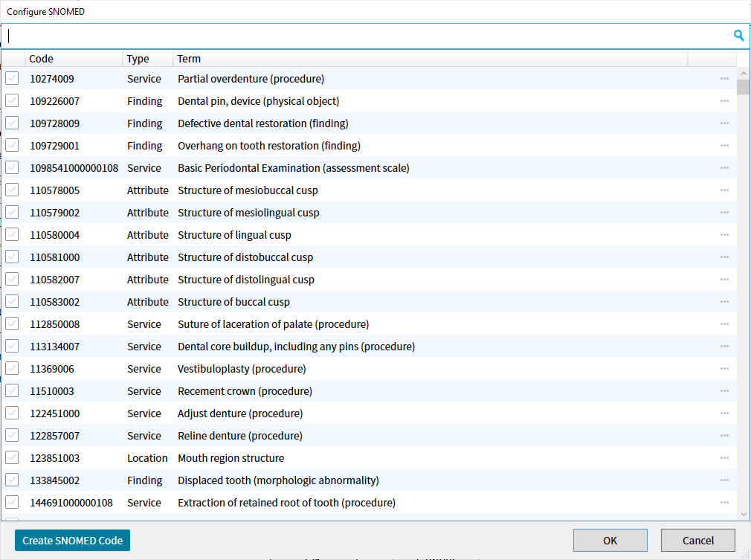Screen dimensions: 751x560
Task: Confirm with the OK button
Action: click(610, 541)
